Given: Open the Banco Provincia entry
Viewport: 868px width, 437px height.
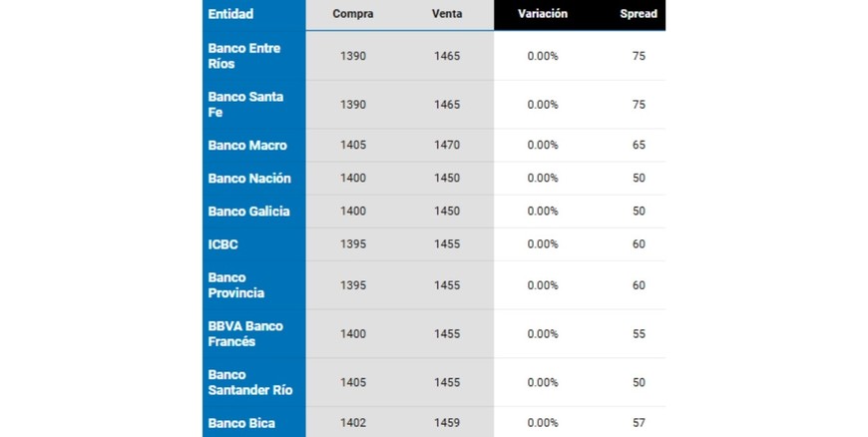Looking at the screenshot, I should point(236,285).
